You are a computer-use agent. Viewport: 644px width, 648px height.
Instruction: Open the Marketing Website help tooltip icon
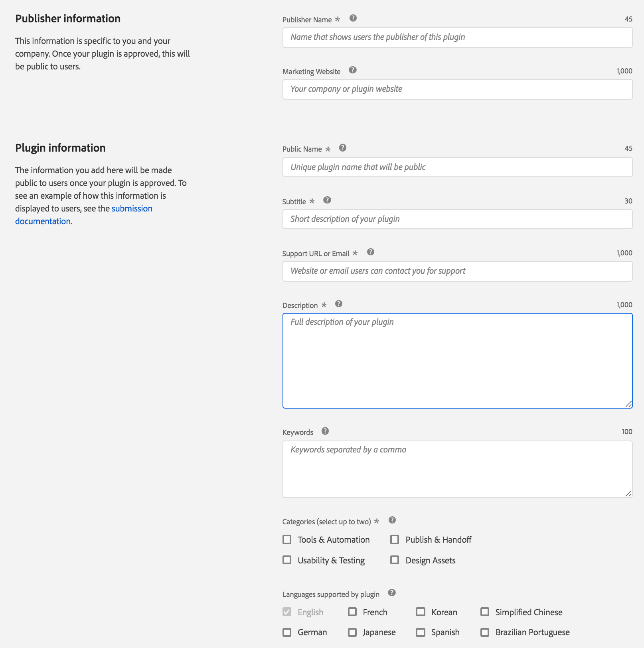tap(353, 70)
